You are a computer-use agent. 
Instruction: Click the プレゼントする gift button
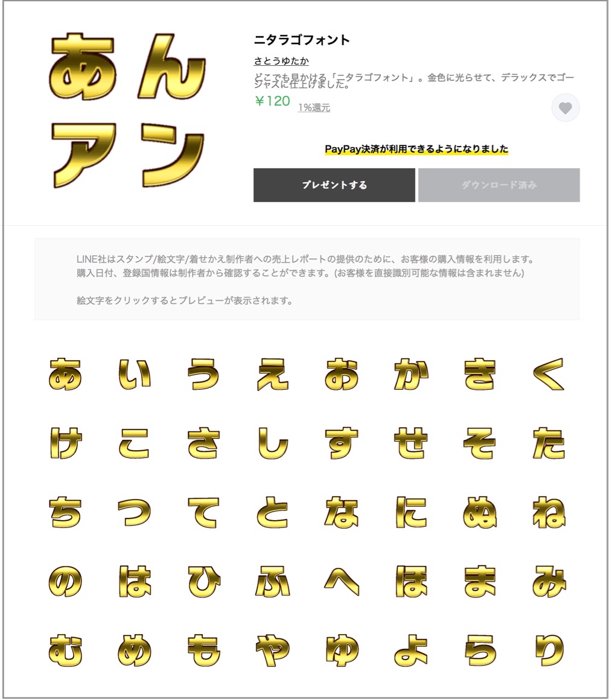[x=334, y=185]
